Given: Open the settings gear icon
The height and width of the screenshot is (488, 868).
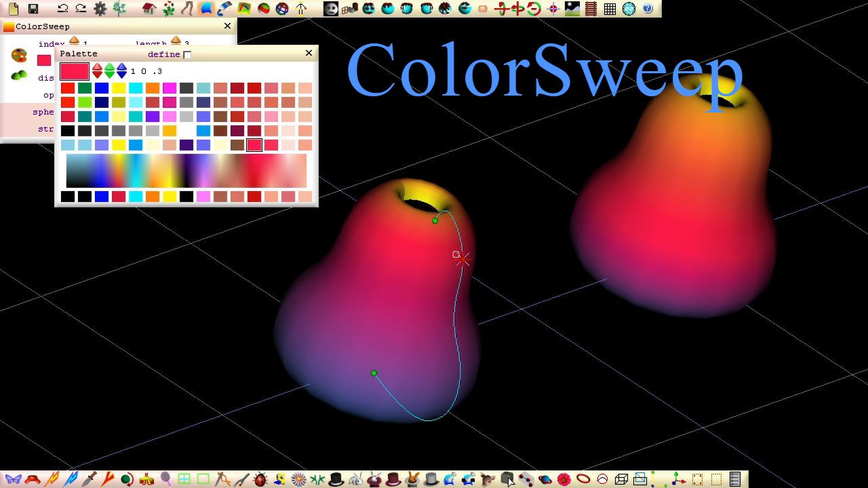Looking at the screenshot, I should click(100, 9).
